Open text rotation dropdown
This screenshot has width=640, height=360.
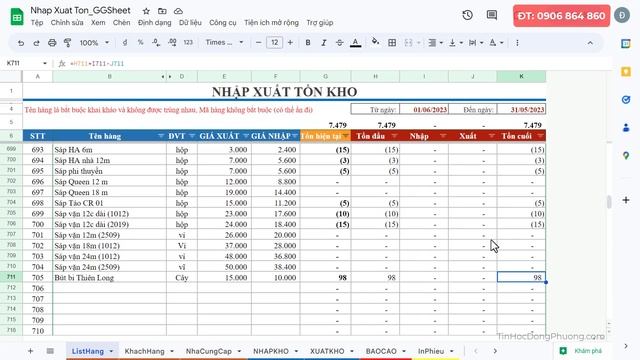pos(496,42)
